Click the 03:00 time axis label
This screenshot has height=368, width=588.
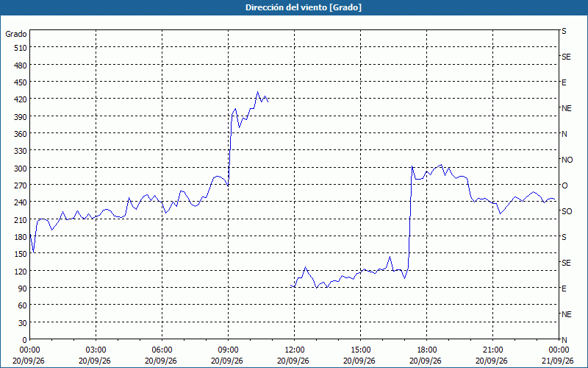(96, 350)
